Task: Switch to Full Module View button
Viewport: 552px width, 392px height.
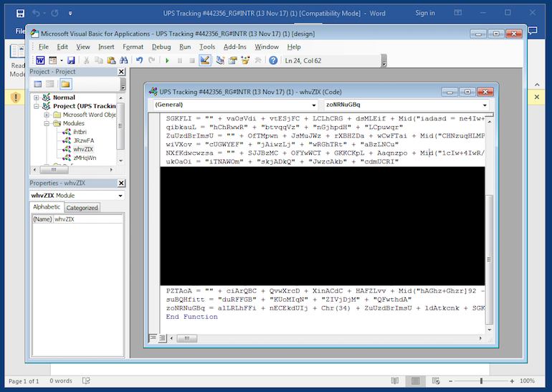Action: pyautogui.click(x=161, y=337)
